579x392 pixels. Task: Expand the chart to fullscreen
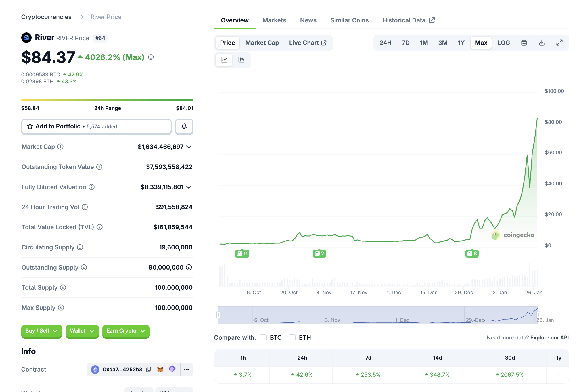(559, 43)
